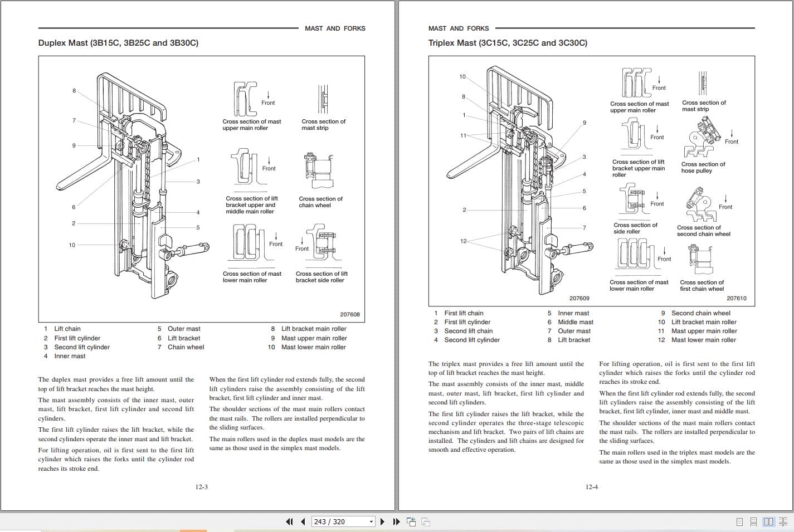
Task: Click figure number 207610
Action: (736, 298)
